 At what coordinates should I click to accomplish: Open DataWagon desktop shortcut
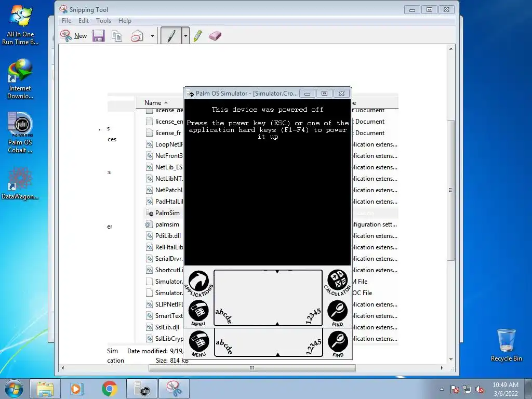[20, 183]
